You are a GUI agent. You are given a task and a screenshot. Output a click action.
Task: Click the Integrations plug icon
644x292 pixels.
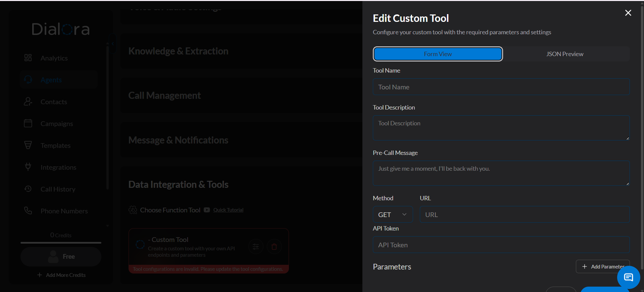28,167
